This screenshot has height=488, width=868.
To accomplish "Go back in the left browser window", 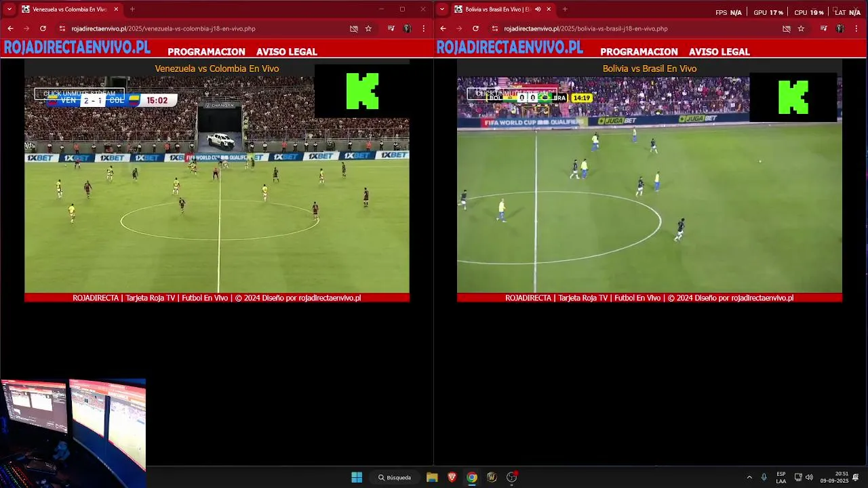I will coord(10,28).
